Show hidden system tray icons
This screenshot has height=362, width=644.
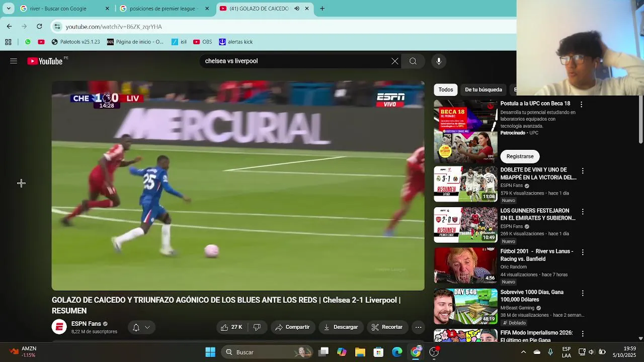[x=523, y=352]
